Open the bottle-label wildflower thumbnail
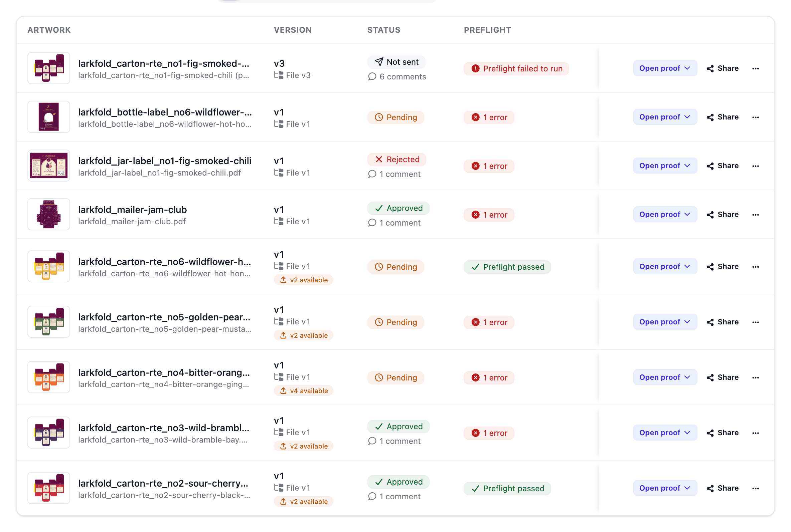The image size is (791, 532). [48, 117]
